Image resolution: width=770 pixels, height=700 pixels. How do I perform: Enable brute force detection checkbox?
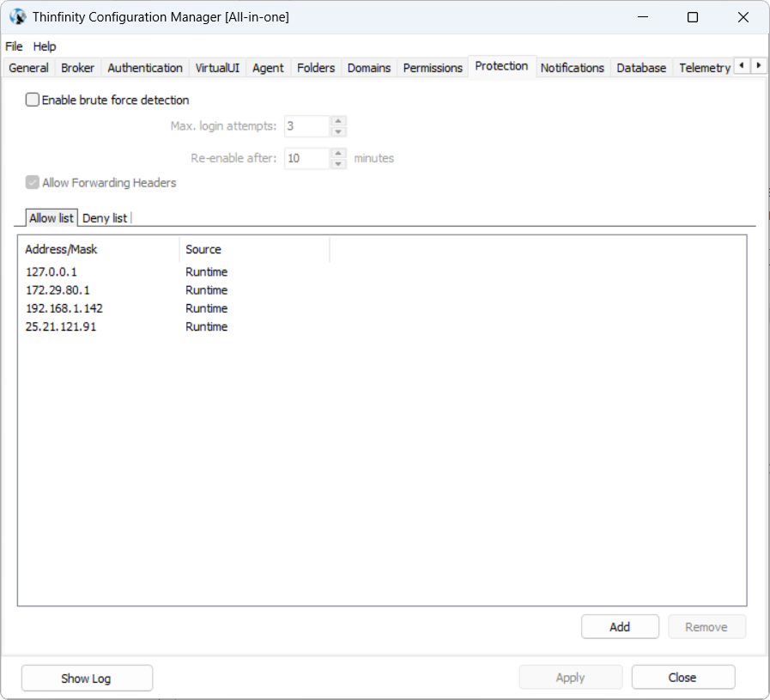(33, 100)
